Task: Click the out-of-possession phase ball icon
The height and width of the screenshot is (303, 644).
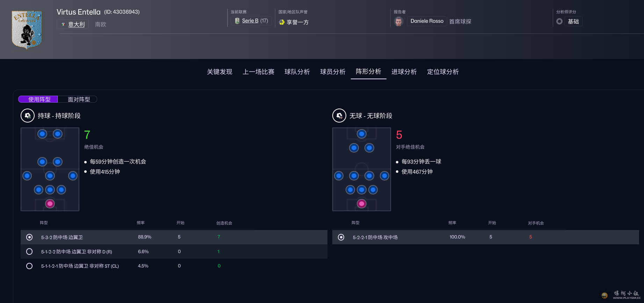Action: [339, 116]
